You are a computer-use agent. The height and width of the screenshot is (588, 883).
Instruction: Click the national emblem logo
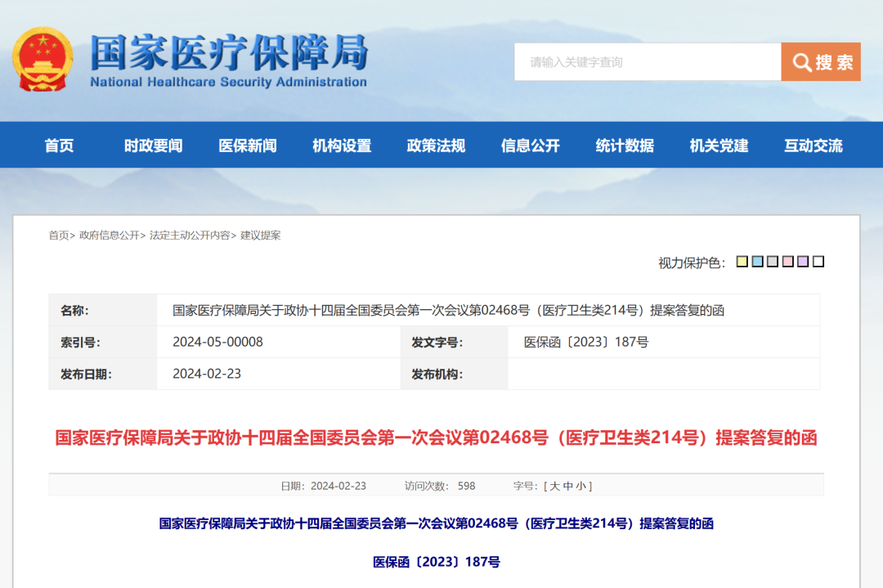[43, 59]
